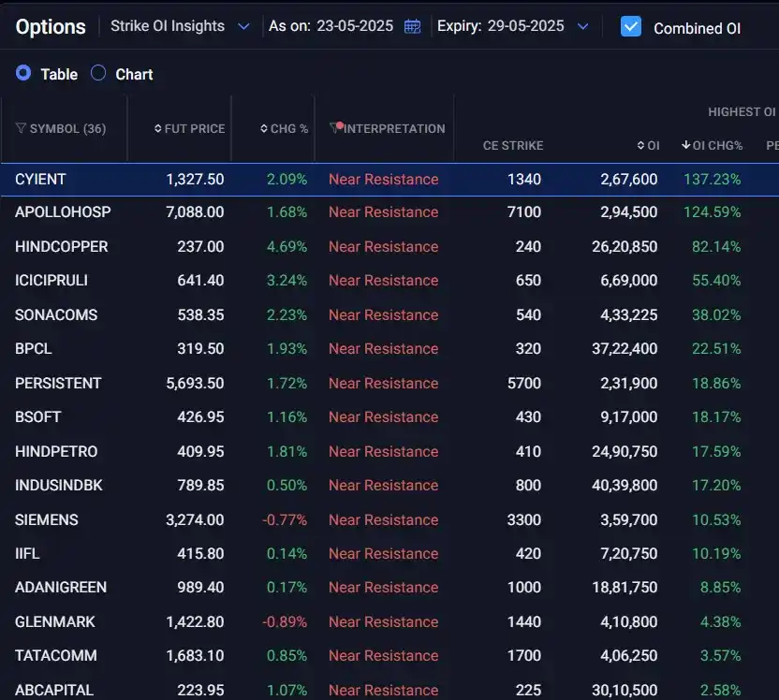779x700 pixels.
Task: Select the GLENMARK symbol
Action: point(54,622)
